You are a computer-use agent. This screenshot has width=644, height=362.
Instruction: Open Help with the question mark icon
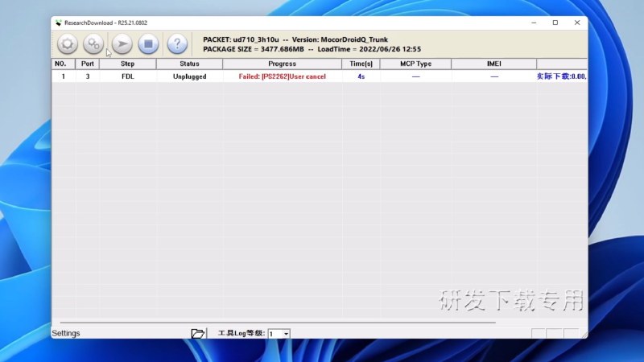[177, 44]
